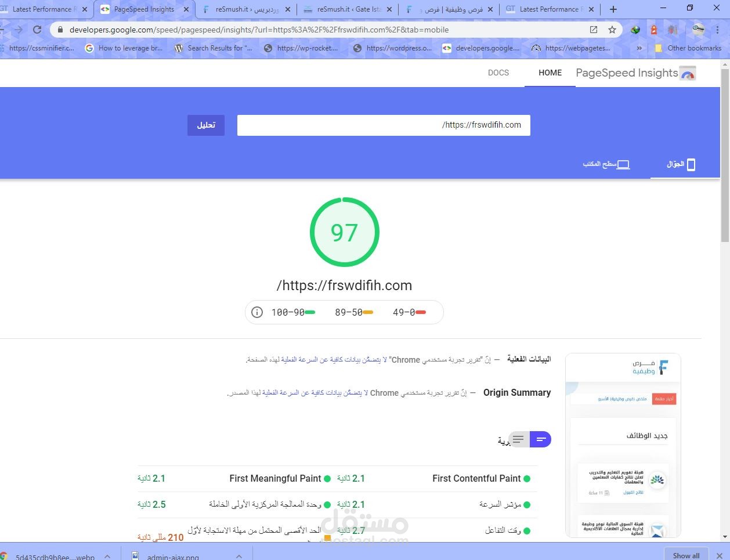
Task: Open the Chrome three-dot menu
Action: tap(718, 30)
